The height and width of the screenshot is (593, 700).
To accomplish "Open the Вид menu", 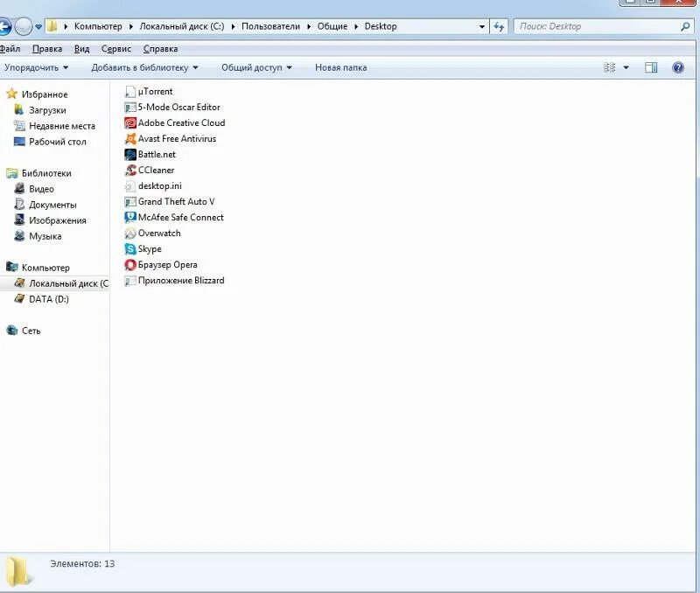I will [81, 49].
